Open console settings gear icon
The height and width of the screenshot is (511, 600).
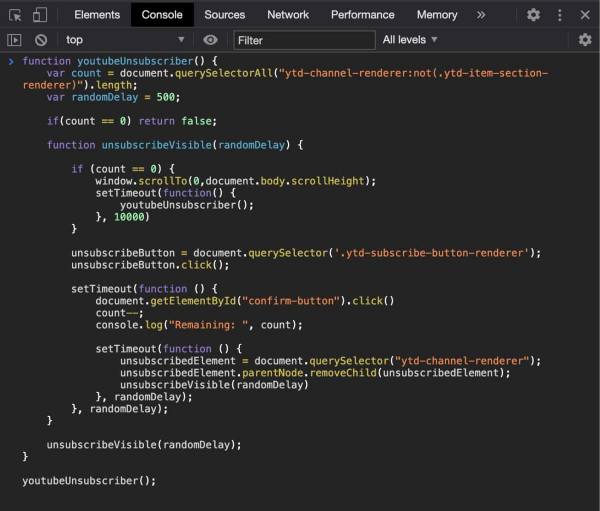pyautogui.click(x=584, y=40)
